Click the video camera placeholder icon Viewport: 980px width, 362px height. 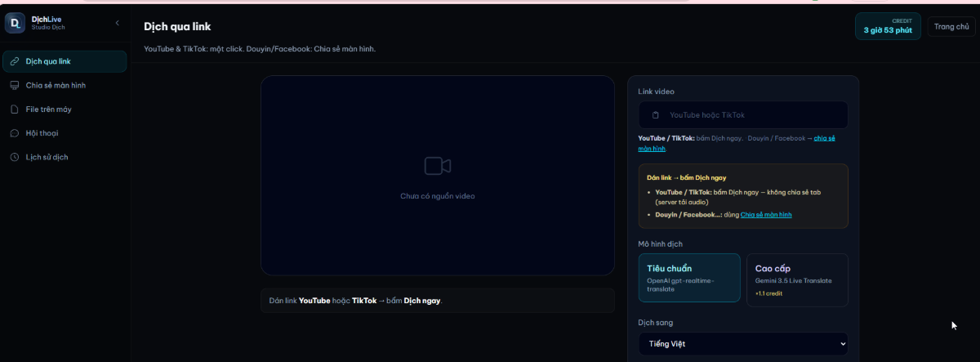coord(438,166)
